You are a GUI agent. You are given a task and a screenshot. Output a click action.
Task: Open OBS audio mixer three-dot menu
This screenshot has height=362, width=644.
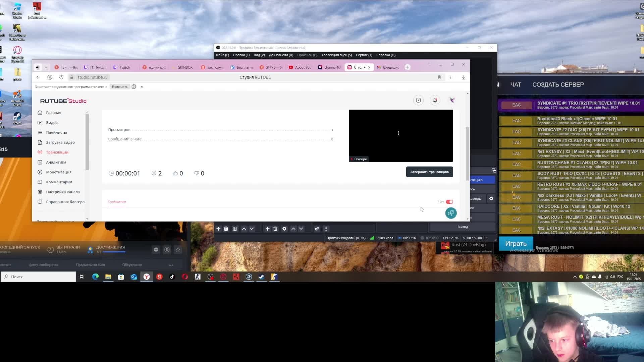[326, 229]
